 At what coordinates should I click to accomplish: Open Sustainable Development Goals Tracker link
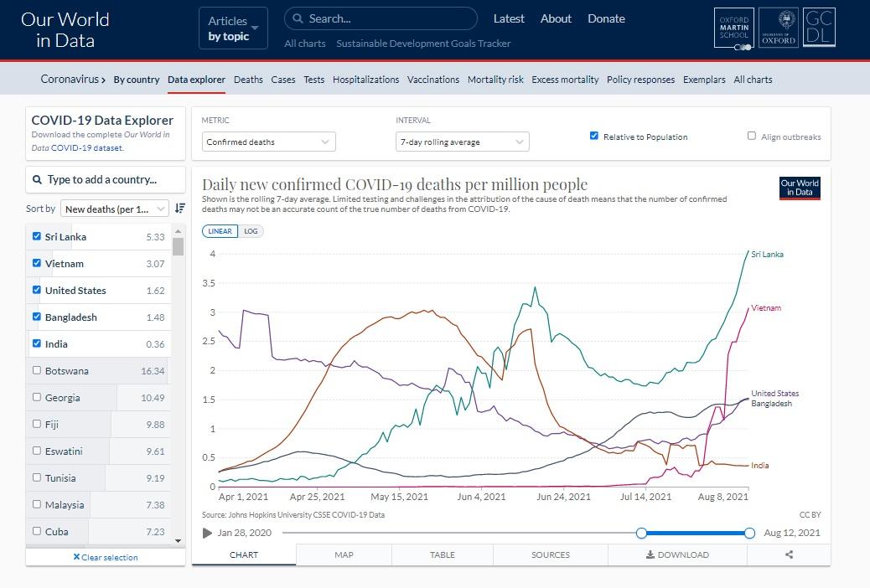423,44
